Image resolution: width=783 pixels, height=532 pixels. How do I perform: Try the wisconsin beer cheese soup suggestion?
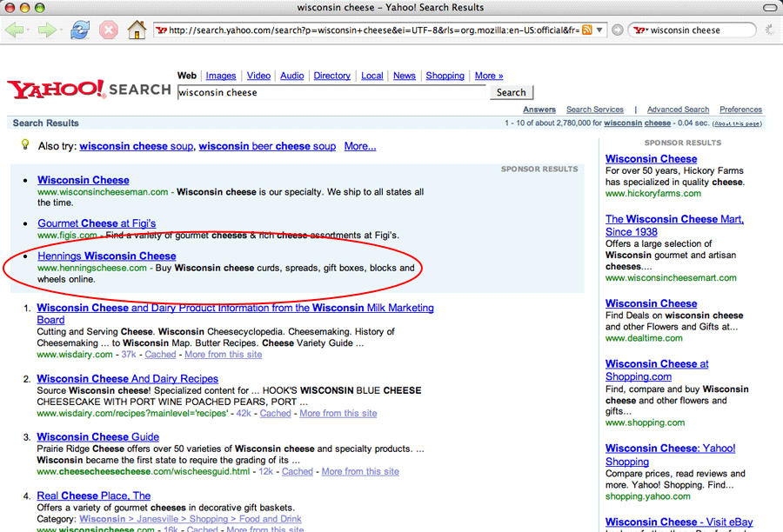click(267, 146)
